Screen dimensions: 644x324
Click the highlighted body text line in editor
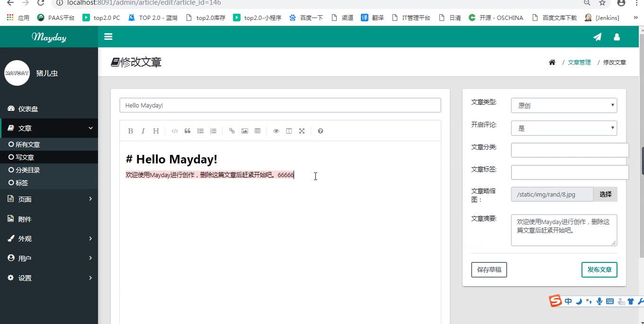(x=210, y=175)
